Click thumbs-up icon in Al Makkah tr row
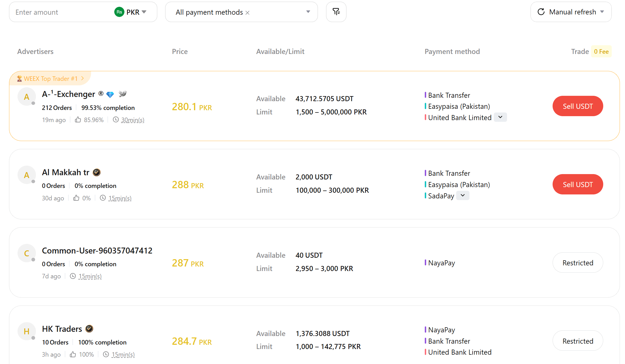 click(x=76, y=198)
